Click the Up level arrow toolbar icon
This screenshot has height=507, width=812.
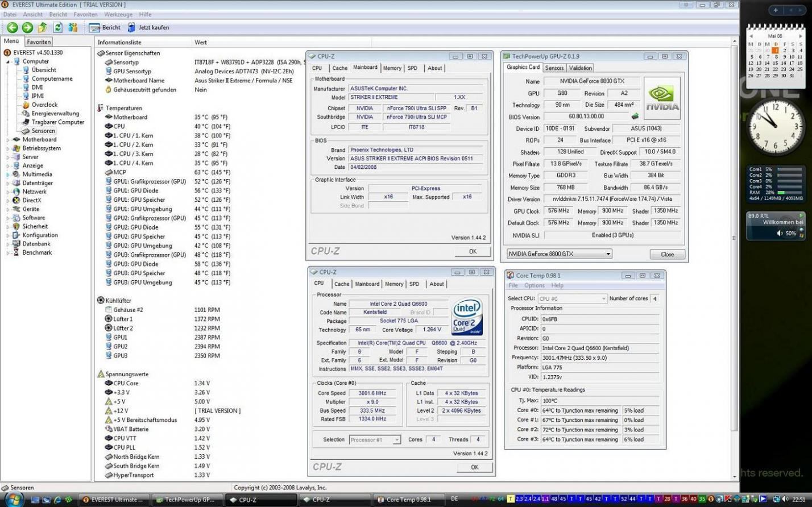click(x=43, y=27)
